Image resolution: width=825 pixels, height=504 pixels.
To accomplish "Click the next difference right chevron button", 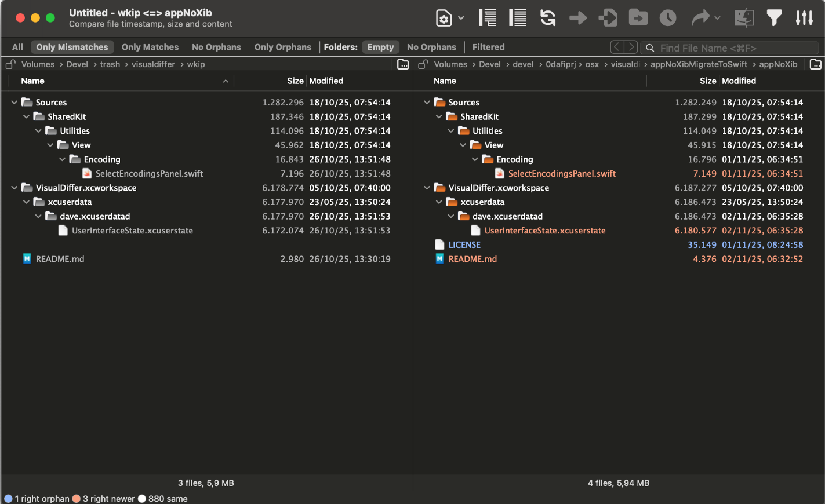I will click(631, 47).
